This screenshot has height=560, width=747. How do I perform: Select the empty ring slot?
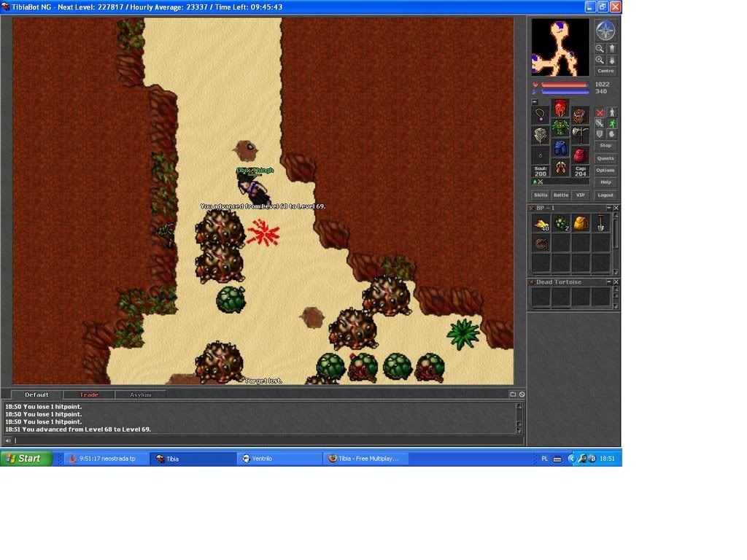541,155
